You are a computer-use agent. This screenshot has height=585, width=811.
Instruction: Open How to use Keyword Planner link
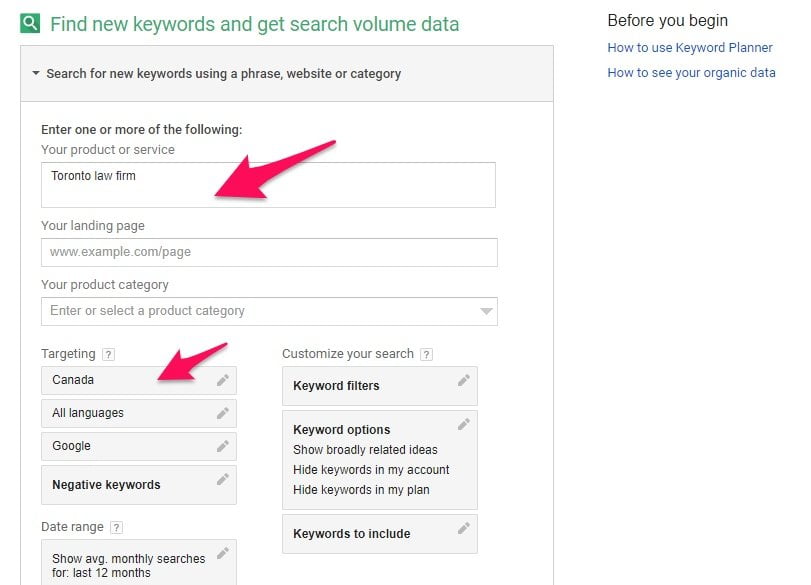click(x=689, y=48)
